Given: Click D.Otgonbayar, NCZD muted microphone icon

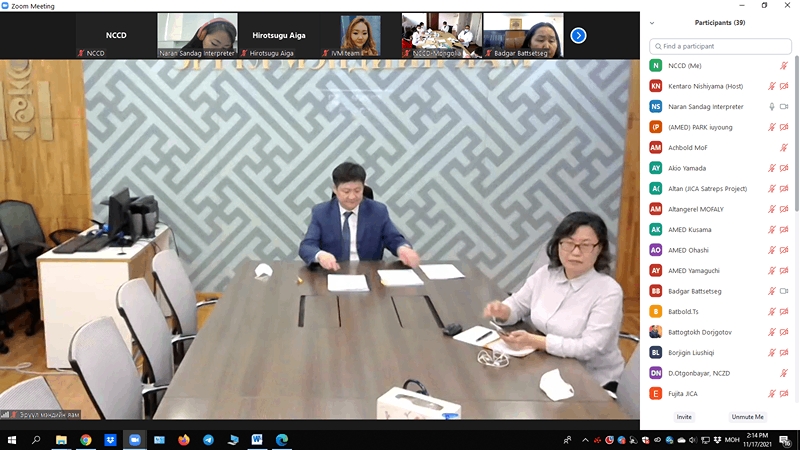Looking at the screenshot, I should tap(784, 373).
